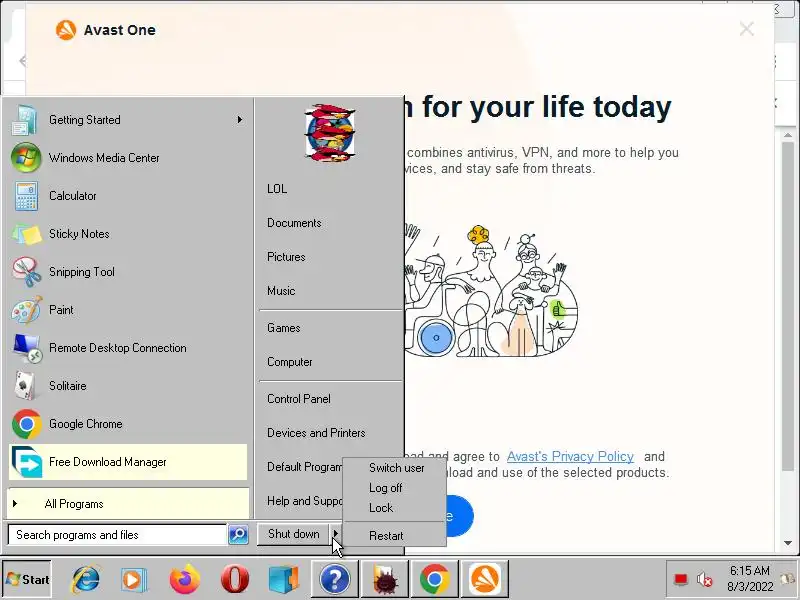800x600 pixels.
Task: Click the Action Center tray icon
Action: [787, 579]
